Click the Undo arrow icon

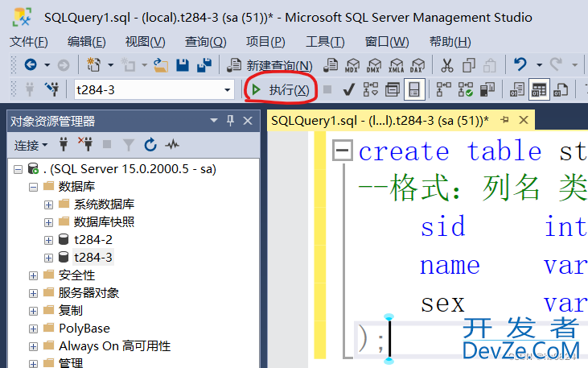[520, 64]
